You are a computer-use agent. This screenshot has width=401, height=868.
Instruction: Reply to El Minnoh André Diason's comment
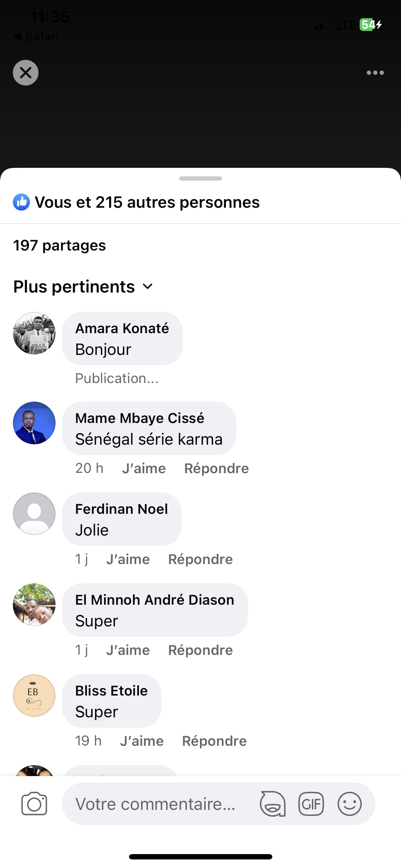click(200, 650)
